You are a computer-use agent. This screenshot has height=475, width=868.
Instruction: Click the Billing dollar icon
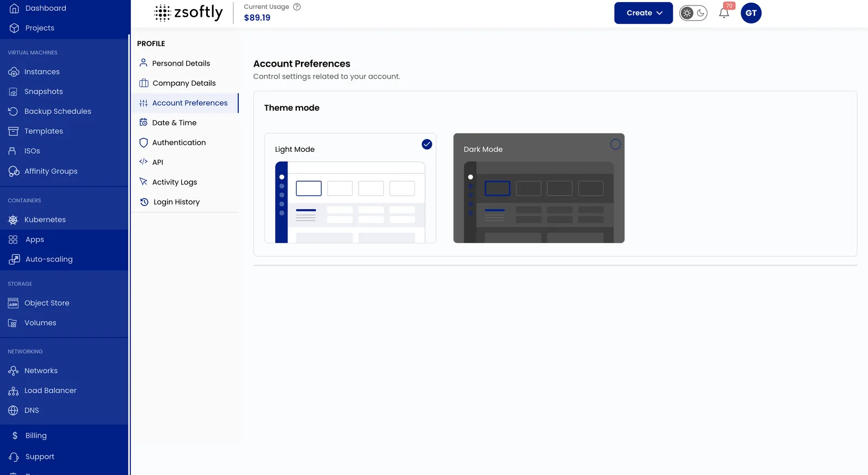15,436
